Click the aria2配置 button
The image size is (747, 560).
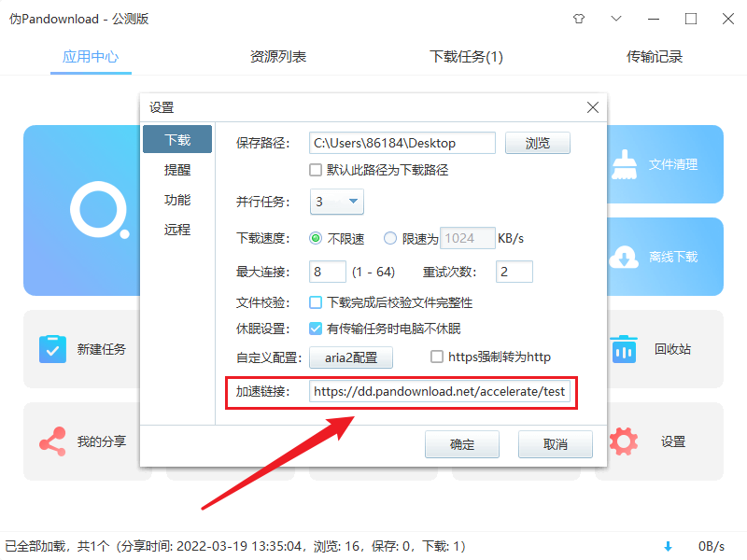point(351,357)
